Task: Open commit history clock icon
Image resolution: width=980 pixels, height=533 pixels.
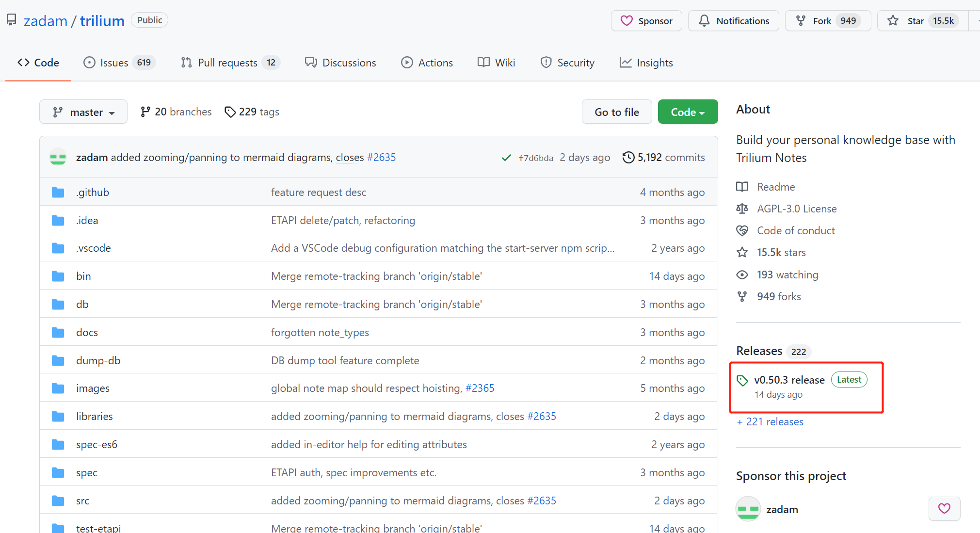Action: pos(628,157)
